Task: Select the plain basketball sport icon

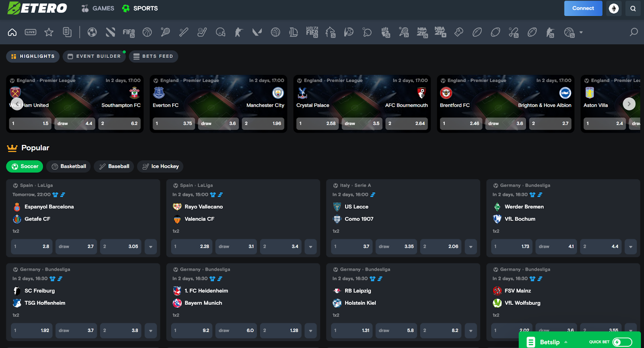Action: 147,32
